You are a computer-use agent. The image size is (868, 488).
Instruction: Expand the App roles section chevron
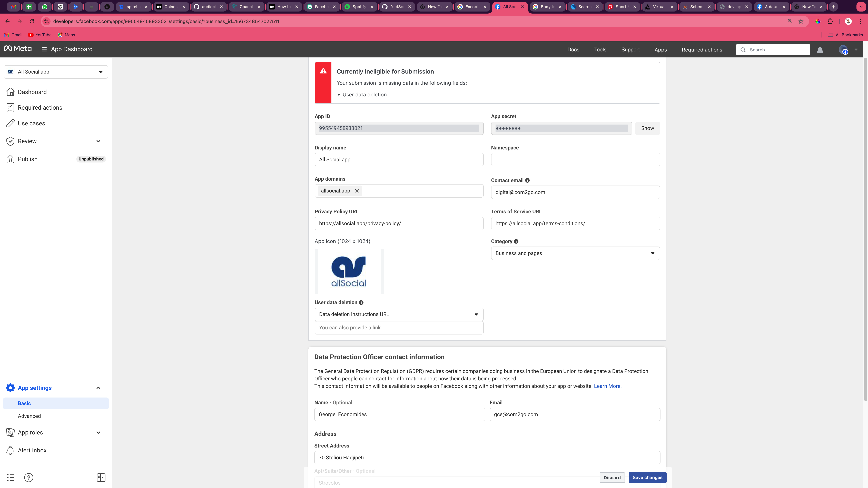pyautogui.click(x=98, y=432)
